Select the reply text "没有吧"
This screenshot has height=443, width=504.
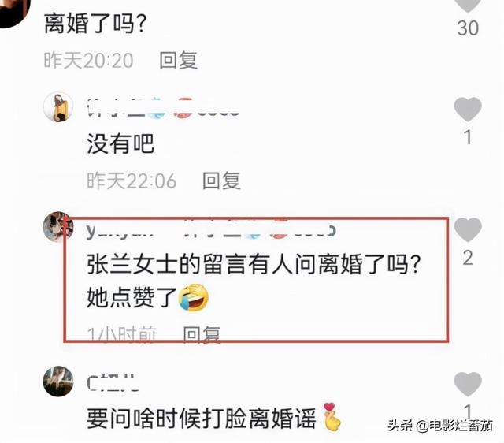pyautogui.click(x=120, y=143)
